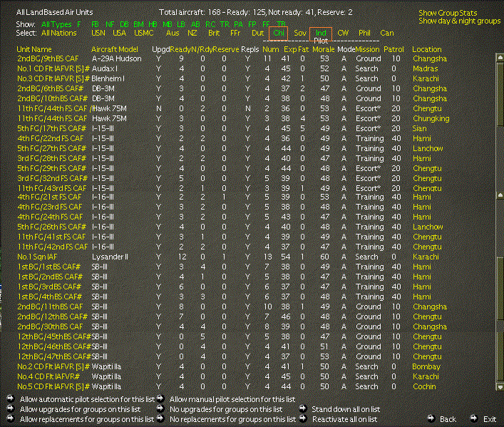Toggle the NF aircraft type filter

(x=110, y=24)
